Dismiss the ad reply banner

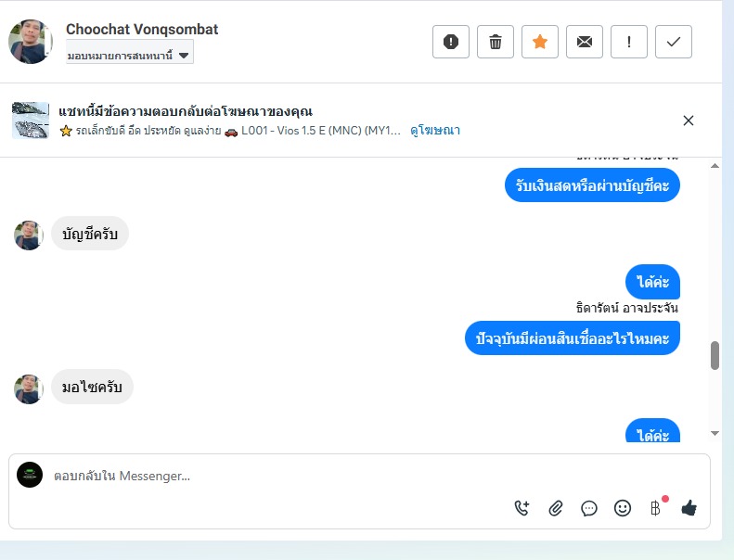click(689, 121)
